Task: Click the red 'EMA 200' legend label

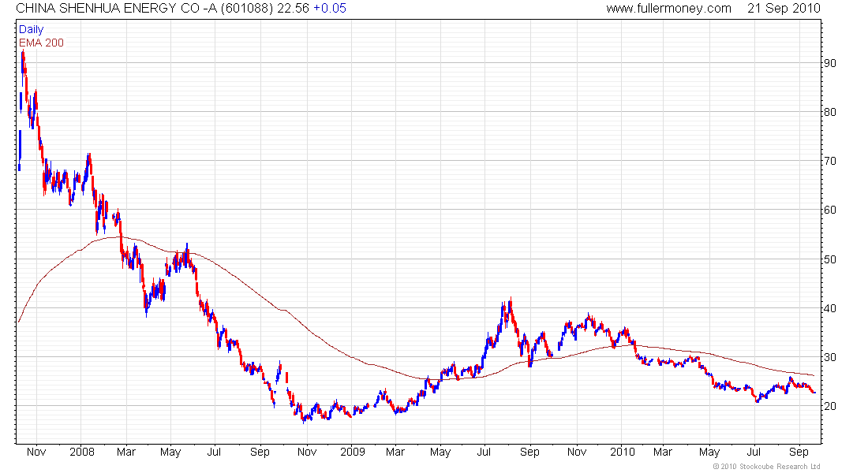Action: click(41, 43)
